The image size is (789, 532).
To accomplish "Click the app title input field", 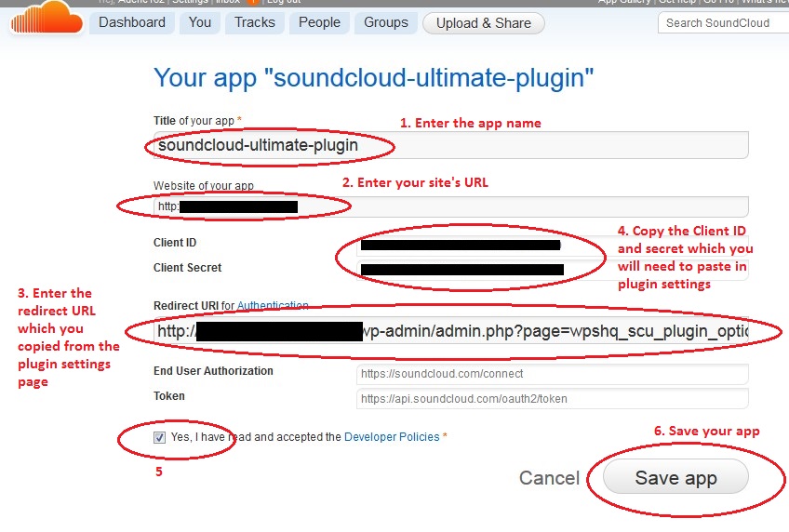I will pos(451,145).
